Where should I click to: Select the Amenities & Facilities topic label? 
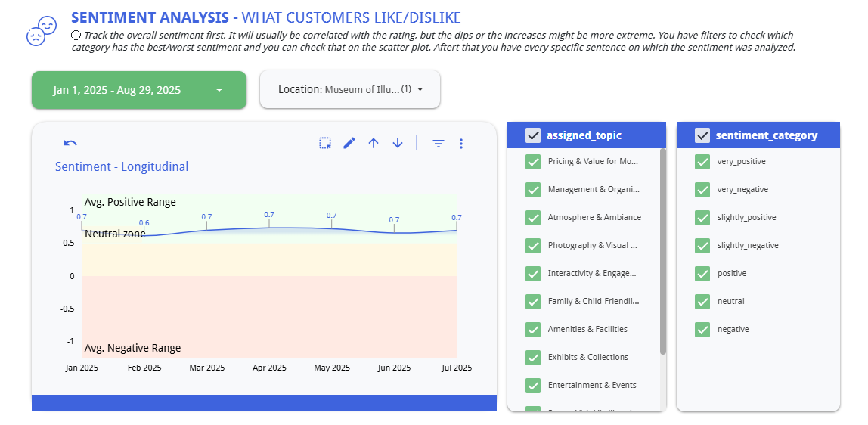pos(587,330)
